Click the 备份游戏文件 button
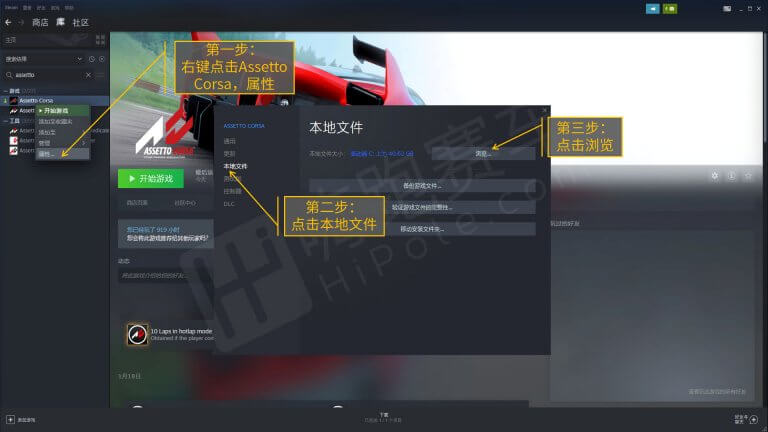This screenshot has width=768, height=432. (x=422, y=186)
